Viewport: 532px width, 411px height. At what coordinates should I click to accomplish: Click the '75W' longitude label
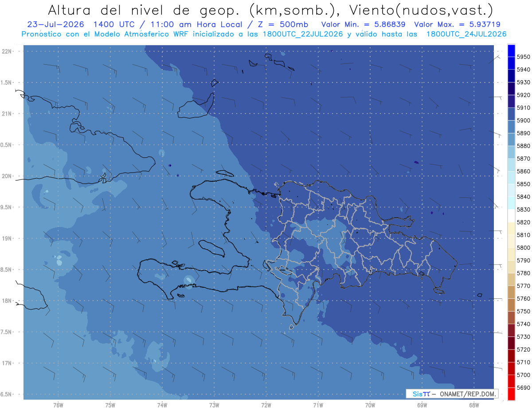[x=110, y=405]
